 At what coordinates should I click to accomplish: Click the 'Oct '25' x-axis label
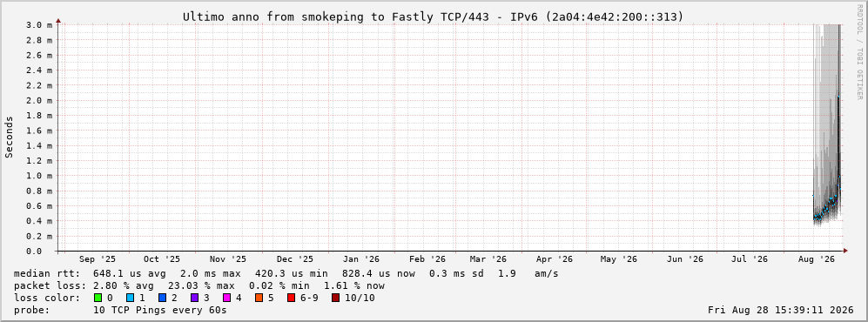point(162,259)
